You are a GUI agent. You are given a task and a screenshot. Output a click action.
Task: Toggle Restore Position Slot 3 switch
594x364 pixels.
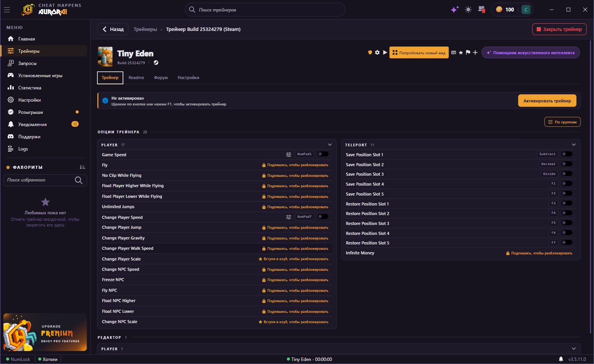click(567, 223)
